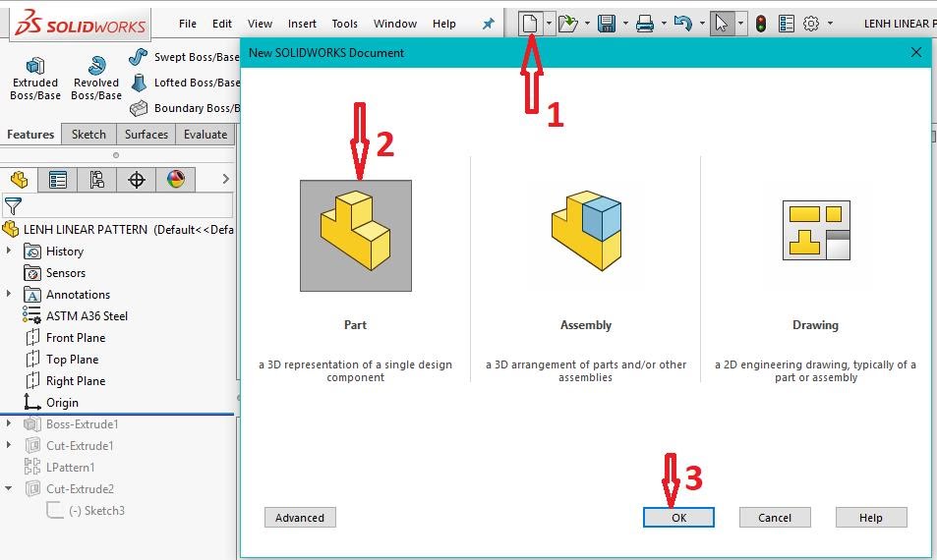Show more manager tabs chevron
Viewport: 937px width, 560px height.
[x=225, y=179]
